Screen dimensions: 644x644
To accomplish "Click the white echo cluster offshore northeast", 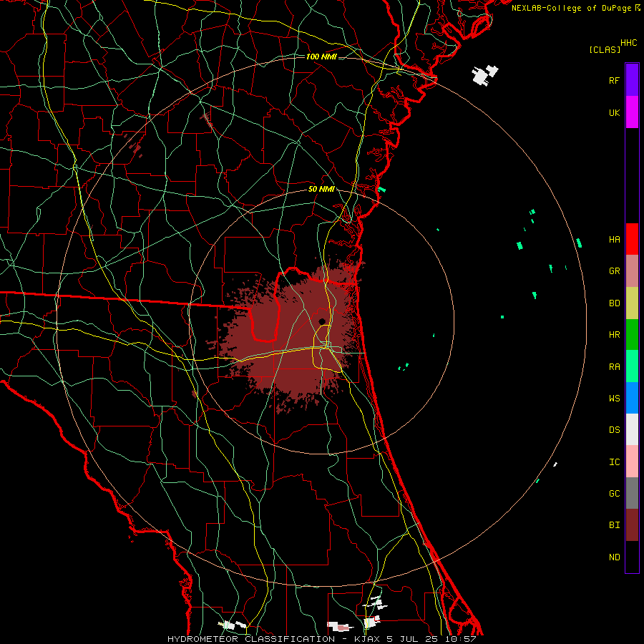I will coord(484,75).
